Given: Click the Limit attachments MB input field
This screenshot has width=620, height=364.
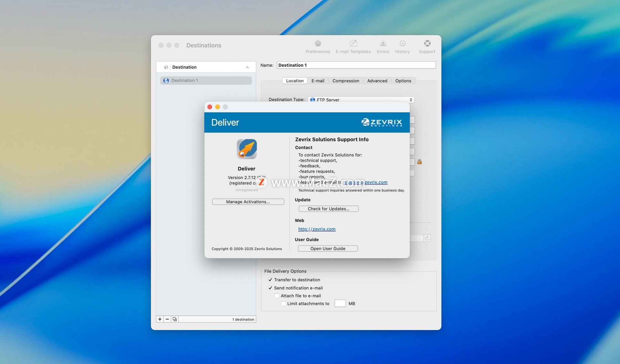Looking at the screenshot, I should click(340, 304).
